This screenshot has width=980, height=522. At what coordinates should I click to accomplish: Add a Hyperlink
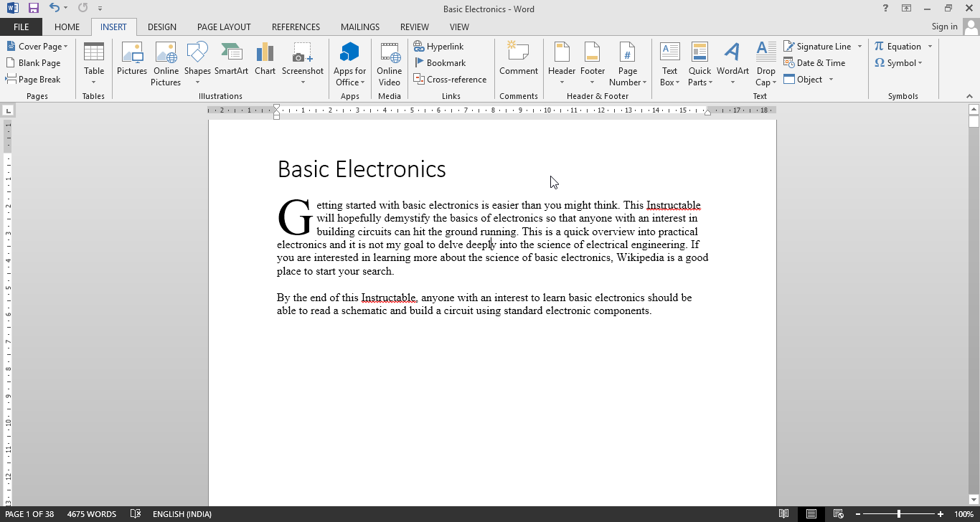tap(439, 47)
